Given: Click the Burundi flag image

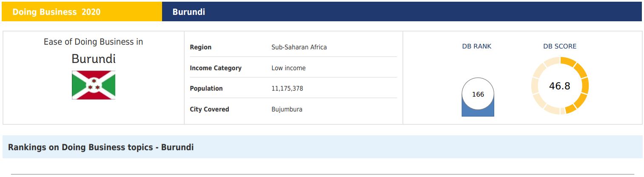Looking at the screenshot, I should tap(94, 85).
